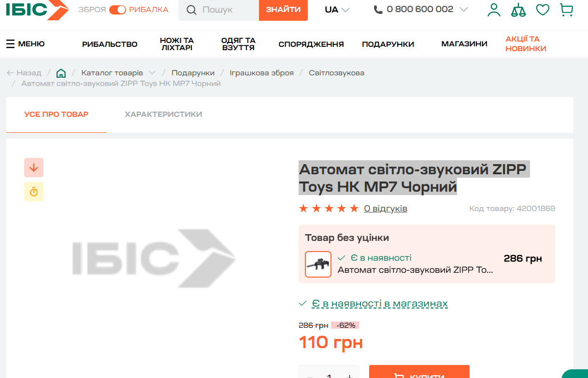The height and width of the screenshot is (378, 588).
Task: Open the НОЖІ ТА ЛІХТАРІ menu item
Action: (177, 44)
